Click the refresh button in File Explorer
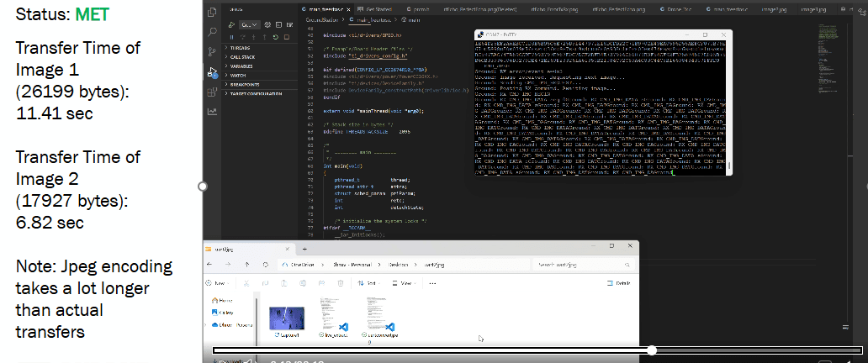 point(265,264)
